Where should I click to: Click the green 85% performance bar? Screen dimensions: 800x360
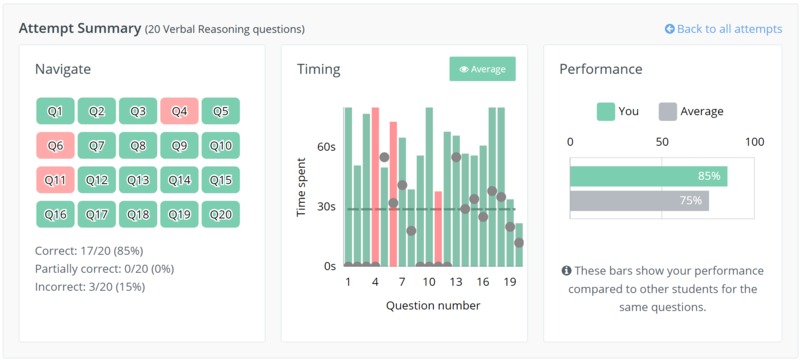tap(648, 176)
